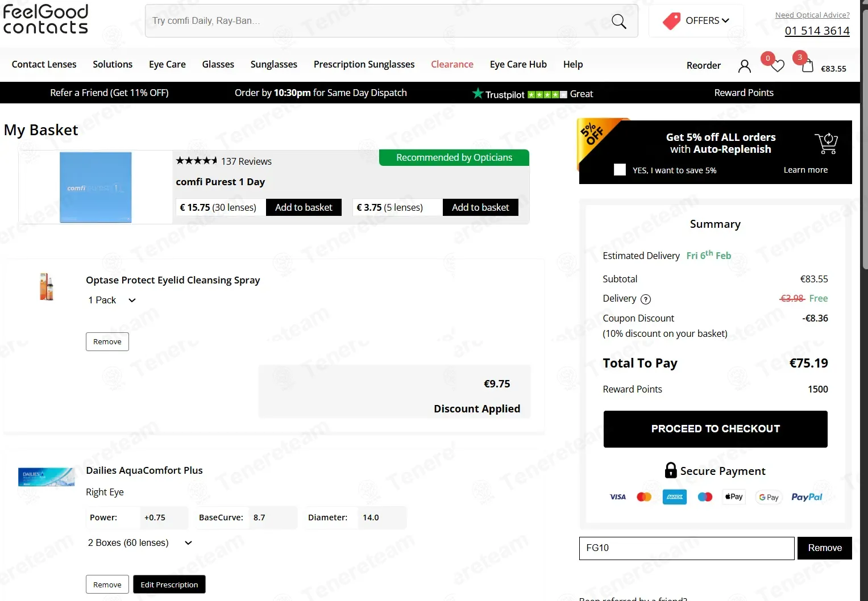Click the Trustpilot star rating badge

[x=533, y=94]
